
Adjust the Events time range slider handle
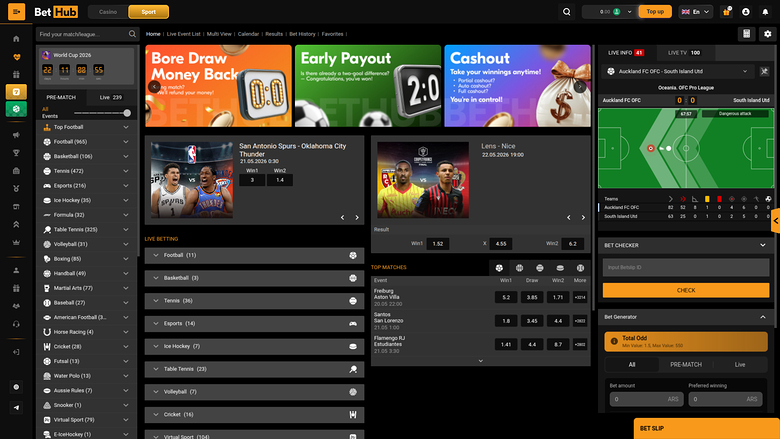[x=127, y=113]
